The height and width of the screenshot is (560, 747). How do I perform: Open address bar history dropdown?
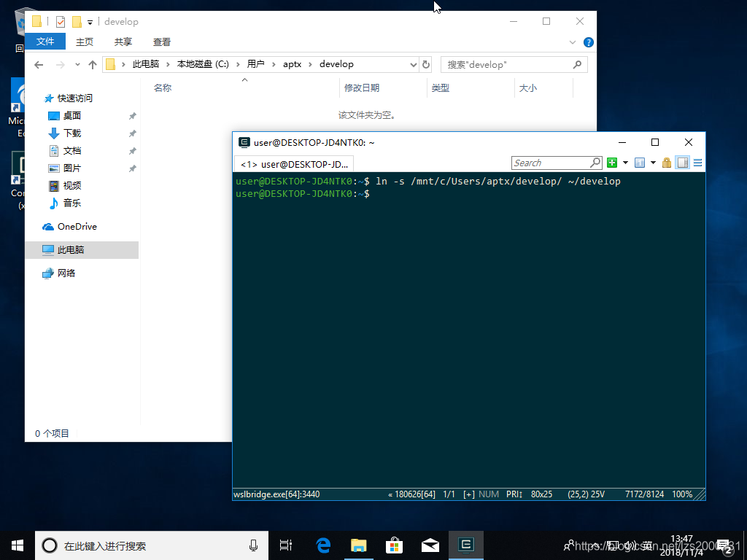pyautogui.click(x=413, y=65)
